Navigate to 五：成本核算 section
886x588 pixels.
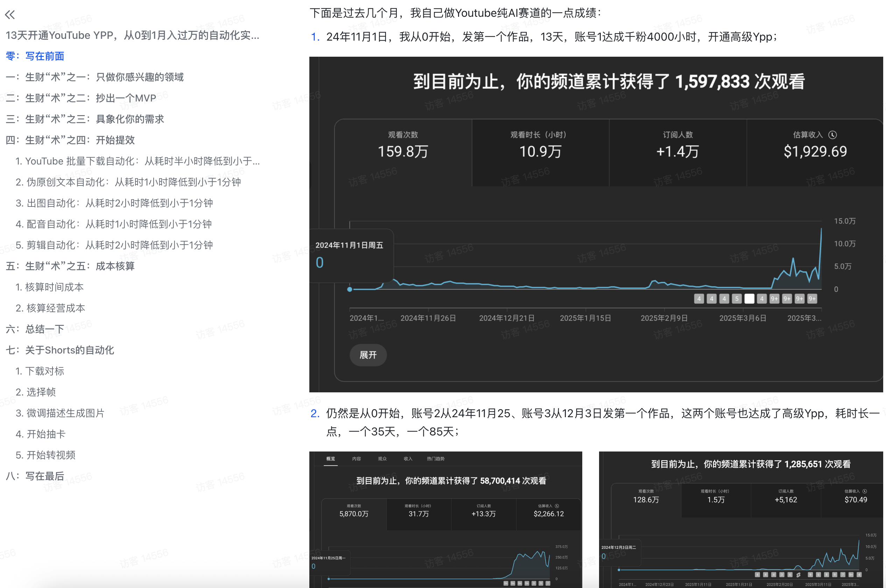click(x=70, y=266)
